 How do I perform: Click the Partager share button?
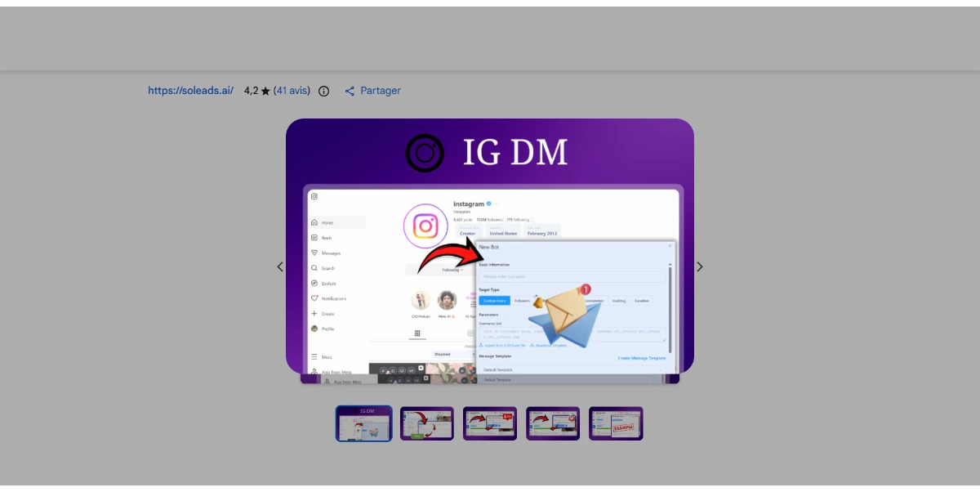[372, 91]
